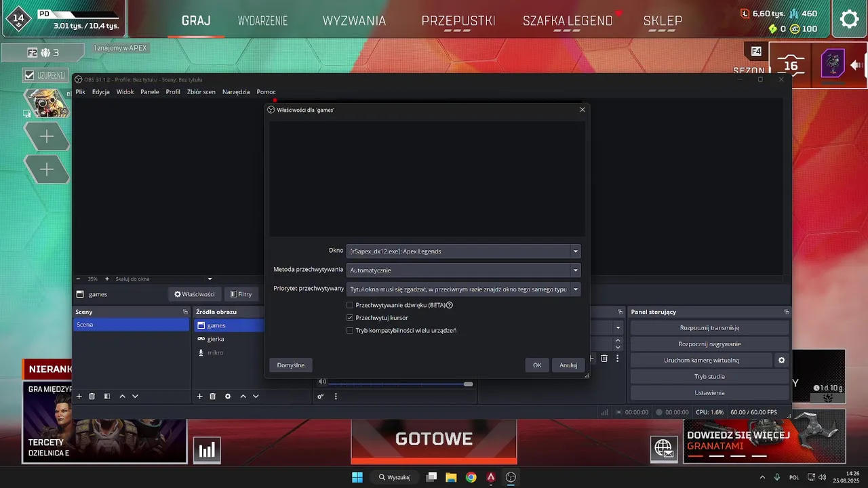This screenshot has height=488, width=868.
Task: Remove transition with trash icon
Action: [604, 359]
